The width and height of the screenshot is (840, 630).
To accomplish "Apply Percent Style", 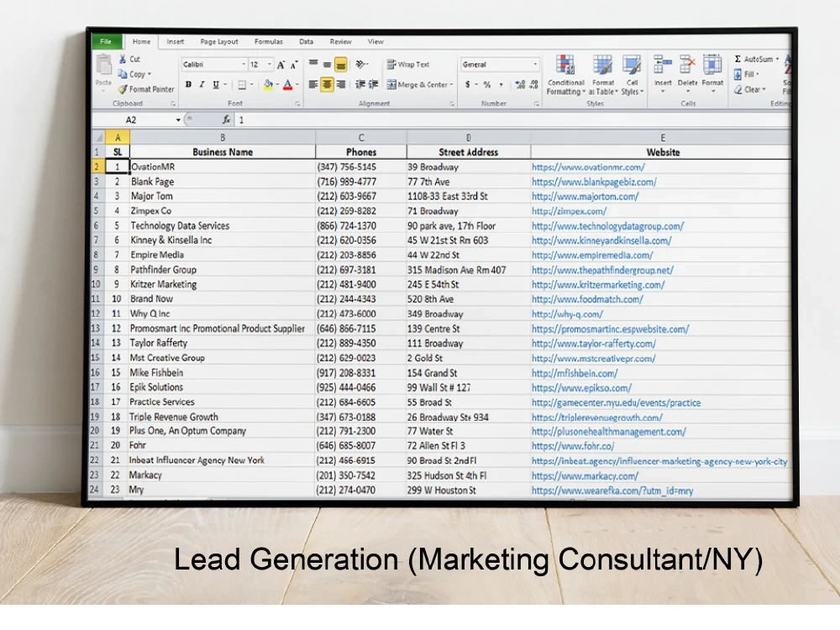I will (487, 85).
